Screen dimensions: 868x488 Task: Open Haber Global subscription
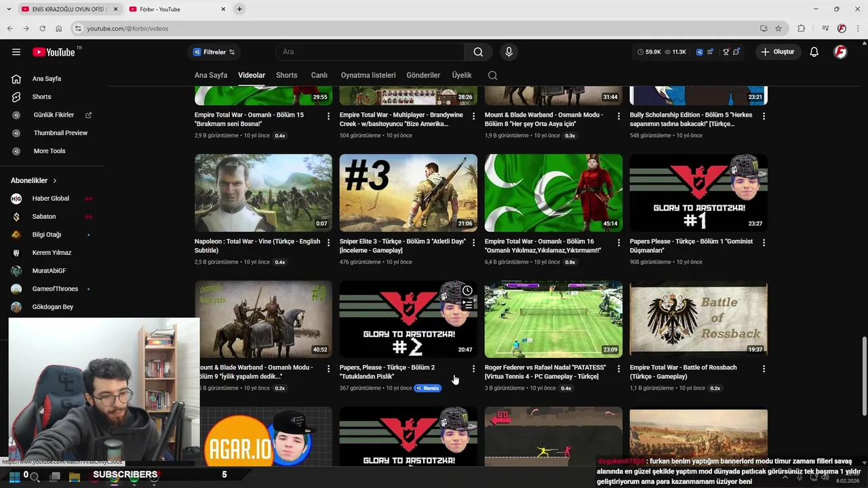pyautogui.click(x=52, y=199)
